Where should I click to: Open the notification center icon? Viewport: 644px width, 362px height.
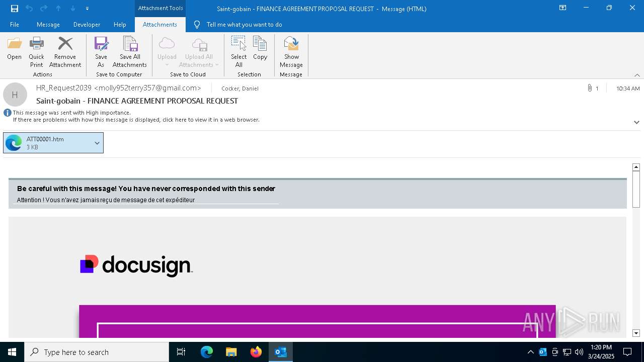(x=627, y=352)
